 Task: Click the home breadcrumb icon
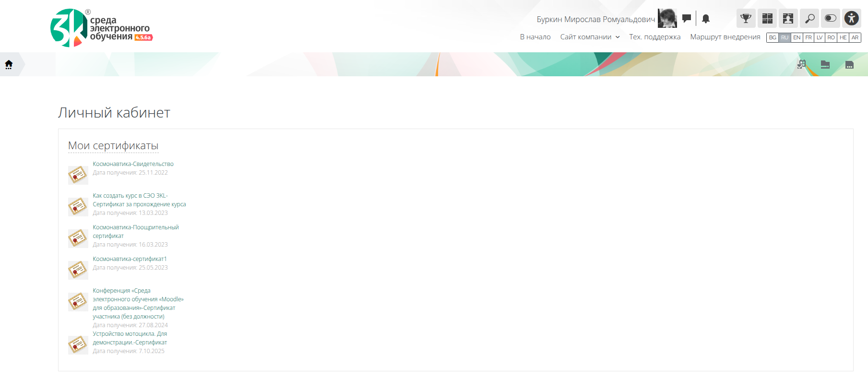tap(9, 64)
